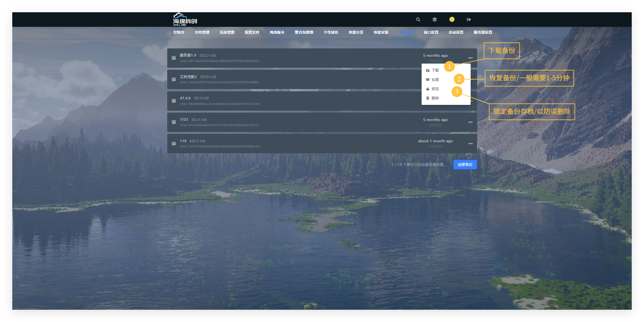Go to the 控制台 tab

point(179,32)
